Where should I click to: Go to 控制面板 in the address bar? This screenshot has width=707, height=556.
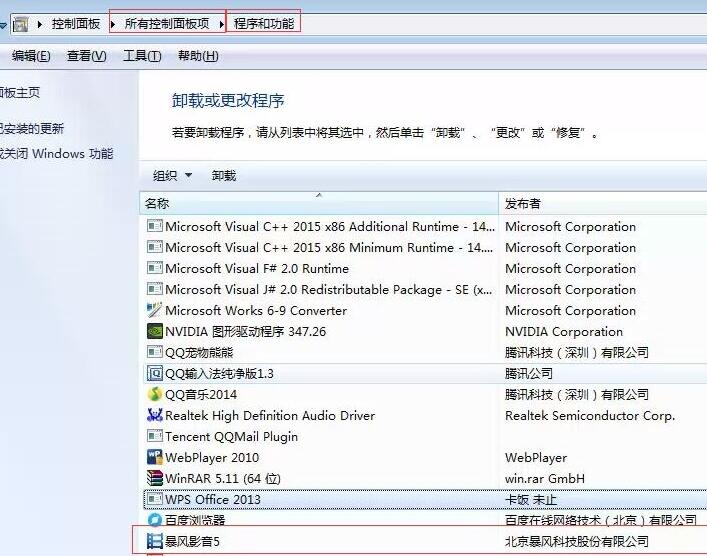(x=76, y=24)
